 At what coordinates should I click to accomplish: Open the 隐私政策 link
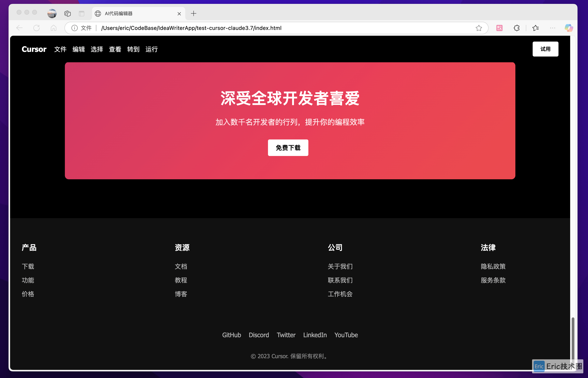[x=493, y=266]
